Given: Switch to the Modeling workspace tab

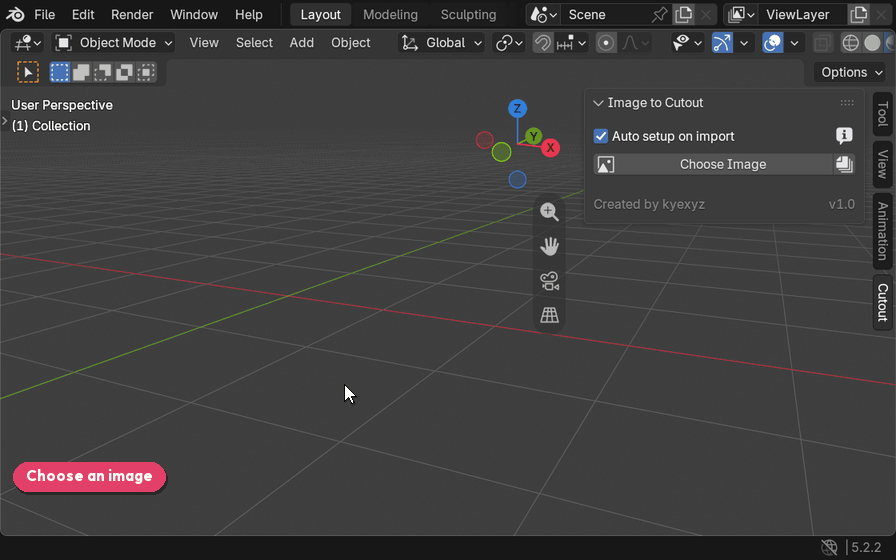Looking at the screenshot, I should [390, 14].
